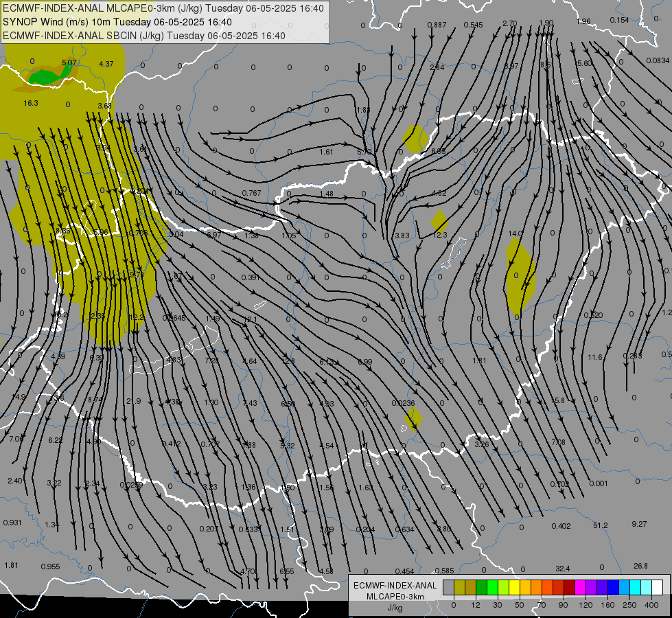Click the map value 51.2
Image resolution: width=672 pixels, height=618 pixels.
tap(601, 525)
